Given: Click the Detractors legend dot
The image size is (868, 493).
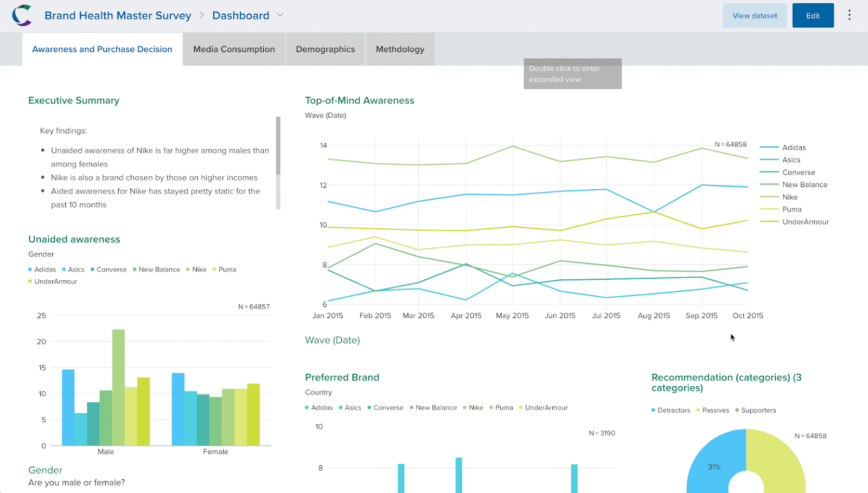Looking at the screenshot, I should (x=653, y=410).
